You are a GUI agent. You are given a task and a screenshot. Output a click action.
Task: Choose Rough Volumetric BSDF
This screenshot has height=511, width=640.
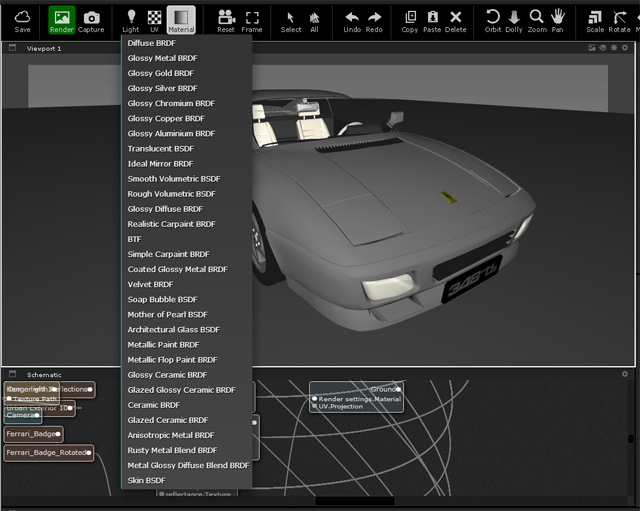pos(187,194)
